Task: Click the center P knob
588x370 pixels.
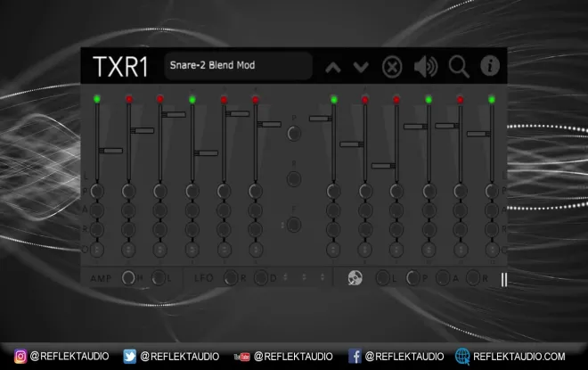Action: click(294, 133)
